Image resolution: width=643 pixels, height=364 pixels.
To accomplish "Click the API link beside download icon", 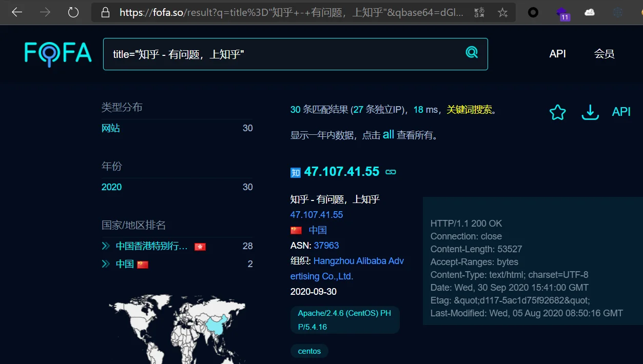I will click(621, 112).
